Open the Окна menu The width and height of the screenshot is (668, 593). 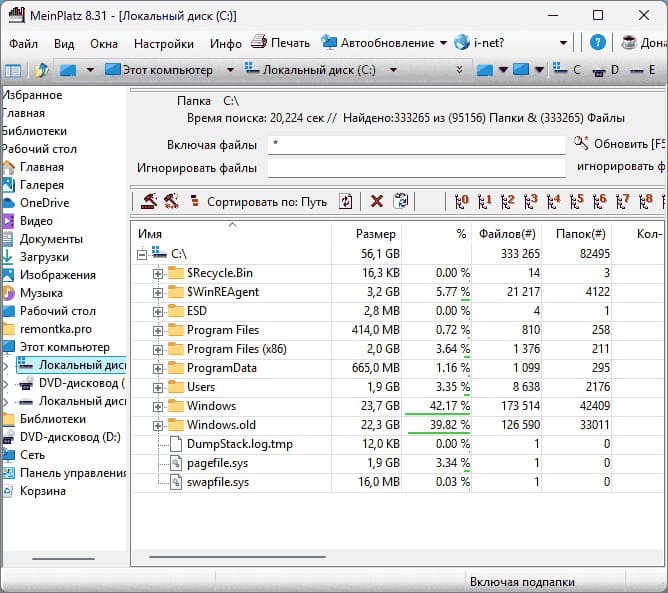pos(104,43)
